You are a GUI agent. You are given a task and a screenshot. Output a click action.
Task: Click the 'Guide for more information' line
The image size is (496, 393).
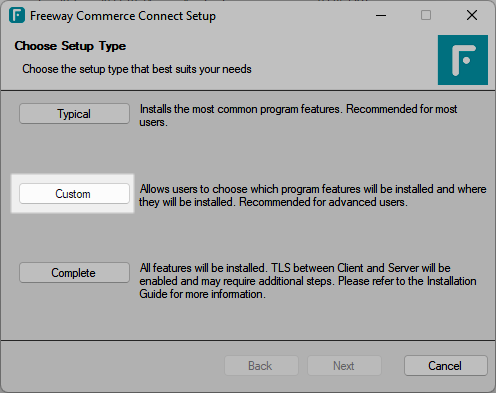point(202,294)
